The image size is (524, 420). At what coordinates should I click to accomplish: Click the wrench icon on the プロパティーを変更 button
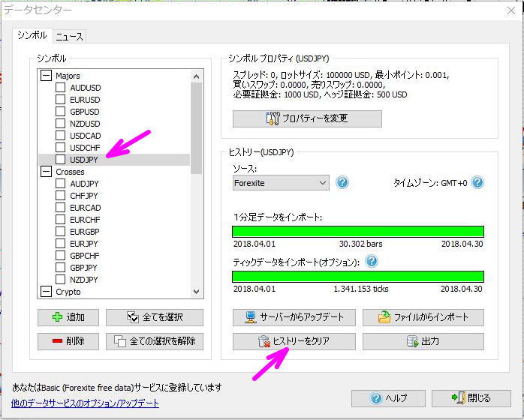273,118
